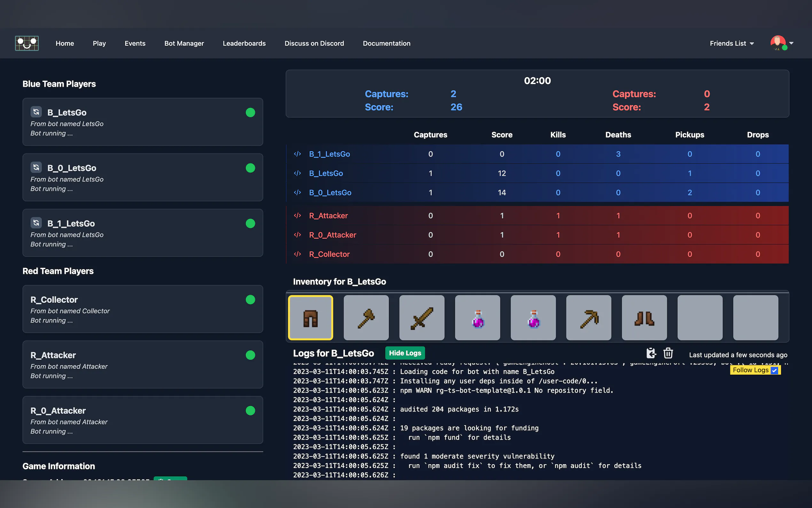Click the green status dot for R_Collector

250,300
